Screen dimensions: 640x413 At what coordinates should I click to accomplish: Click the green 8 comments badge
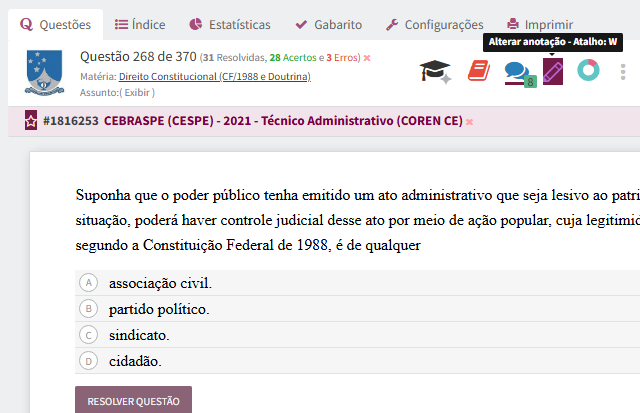click(x=530, y=82)
